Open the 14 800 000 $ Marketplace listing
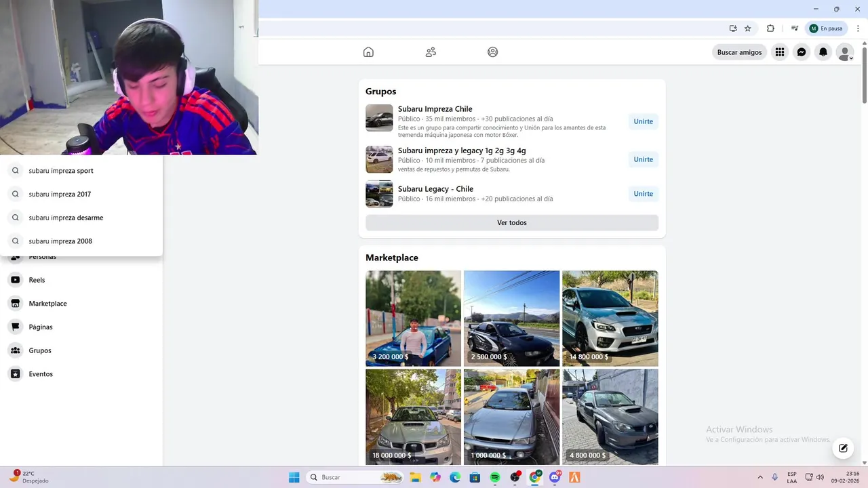 coord(610,319)
